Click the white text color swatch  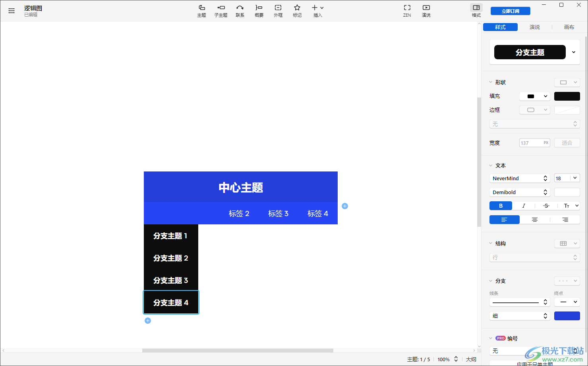coord(567,192)
